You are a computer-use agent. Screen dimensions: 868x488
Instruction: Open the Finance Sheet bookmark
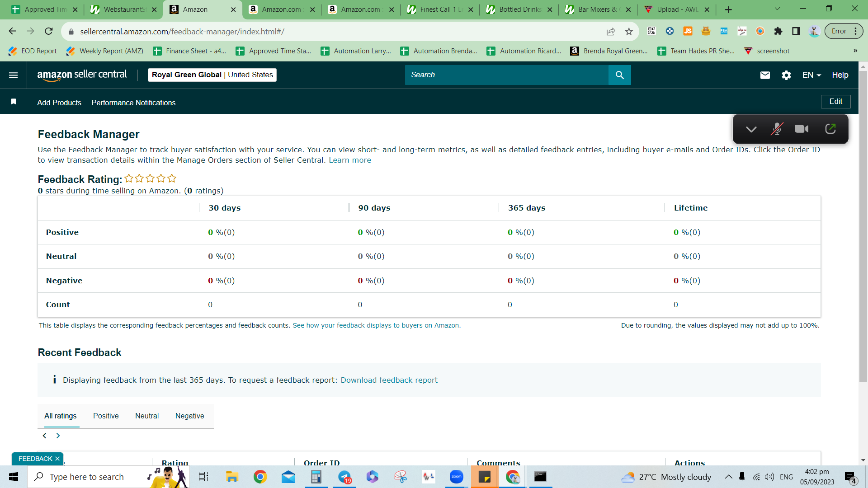pos(189,51)
